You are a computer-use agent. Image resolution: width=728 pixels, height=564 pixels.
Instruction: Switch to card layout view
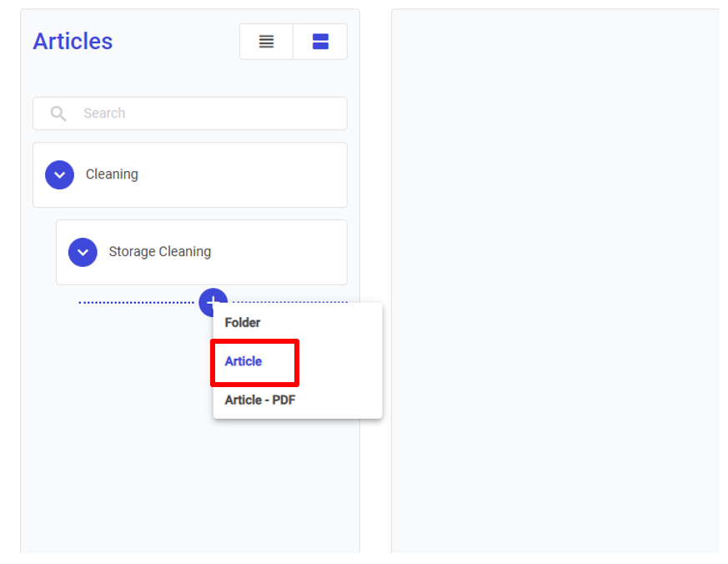(320, 42)
